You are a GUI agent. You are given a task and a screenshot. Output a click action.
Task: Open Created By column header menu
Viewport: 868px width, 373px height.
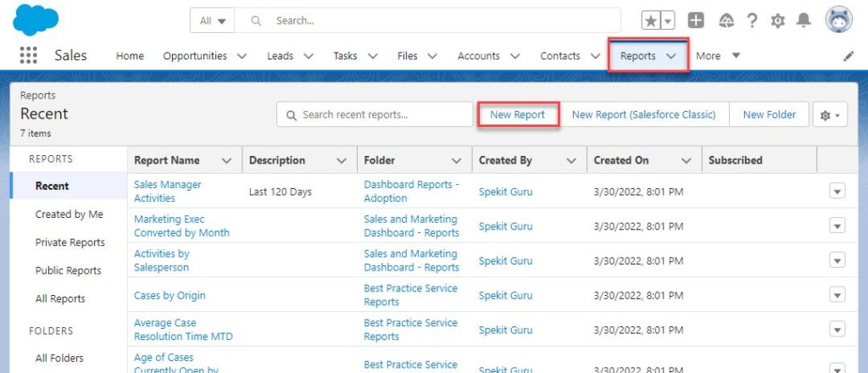click(x=571, y=160)
